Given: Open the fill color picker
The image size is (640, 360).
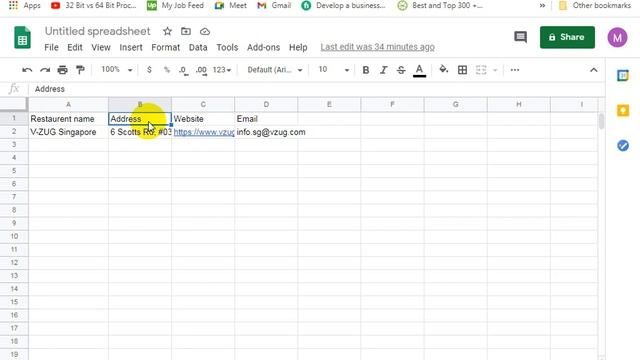Looking at the screenshot, I should (x=444, y=70).
